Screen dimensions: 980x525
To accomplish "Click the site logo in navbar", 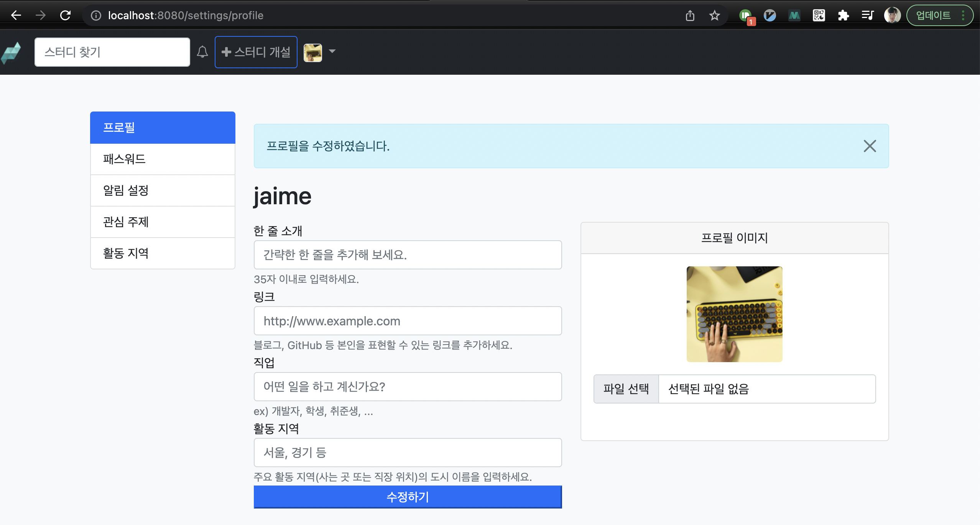I will (x=12, y=52).
